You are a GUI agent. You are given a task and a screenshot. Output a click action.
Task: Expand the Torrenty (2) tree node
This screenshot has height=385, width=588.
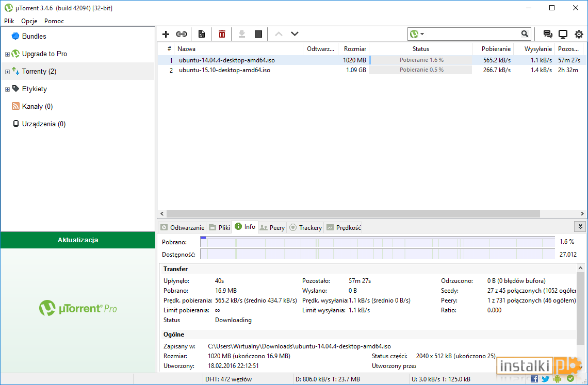point(7,72)
